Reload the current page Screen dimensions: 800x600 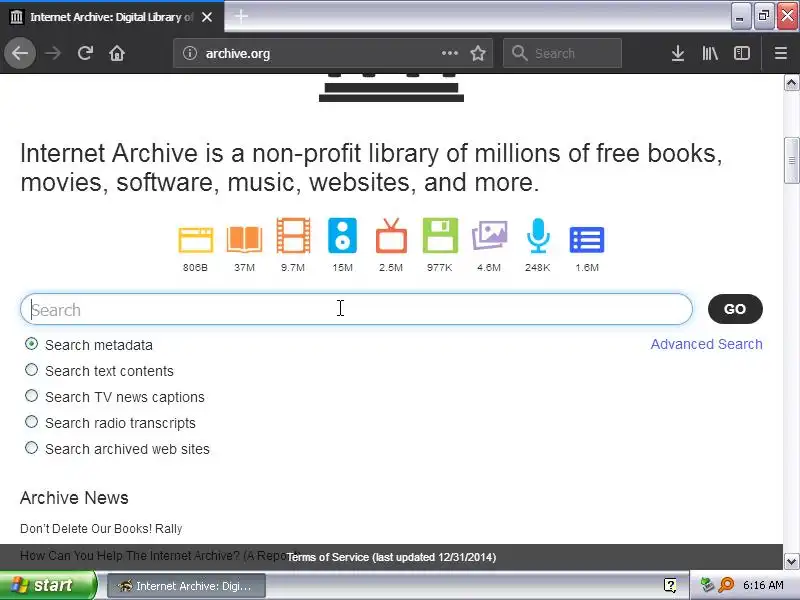tap(85, 53)
